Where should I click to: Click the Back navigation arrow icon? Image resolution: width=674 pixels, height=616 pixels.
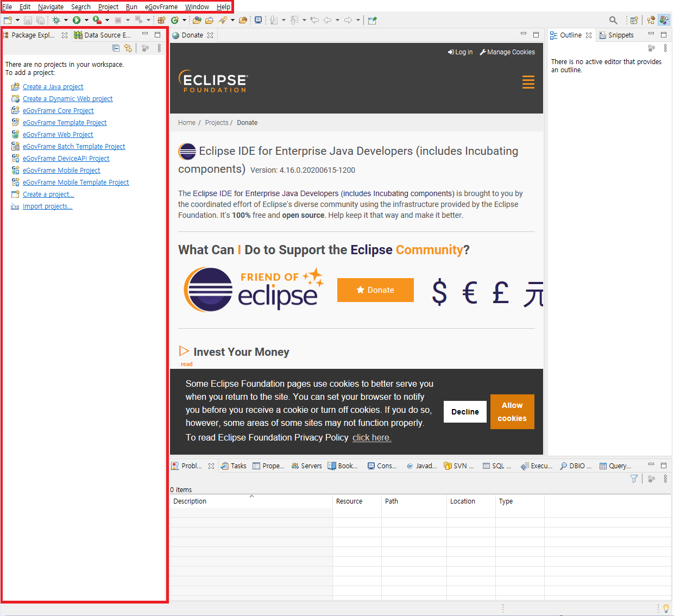[327, 20]
